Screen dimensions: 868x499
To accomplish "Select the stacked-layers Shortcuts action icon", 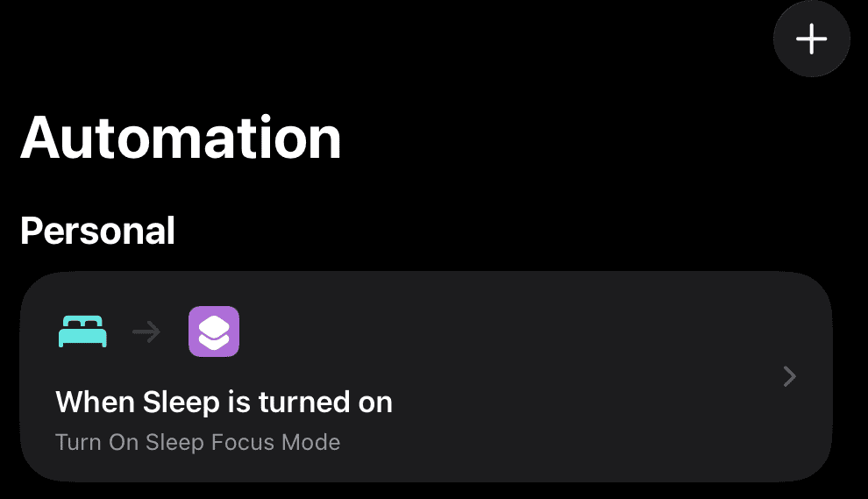I will pos(214,331).
